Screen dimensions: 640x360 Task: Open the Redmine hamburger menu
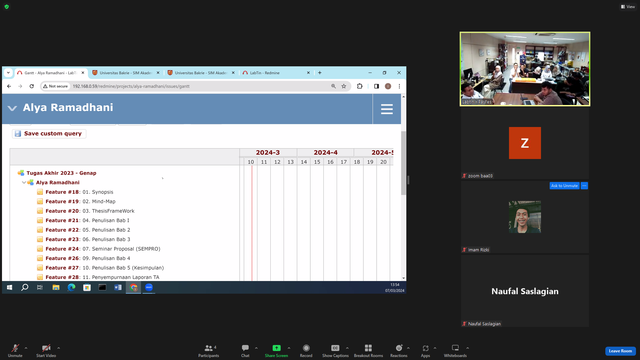pos(387,109)
